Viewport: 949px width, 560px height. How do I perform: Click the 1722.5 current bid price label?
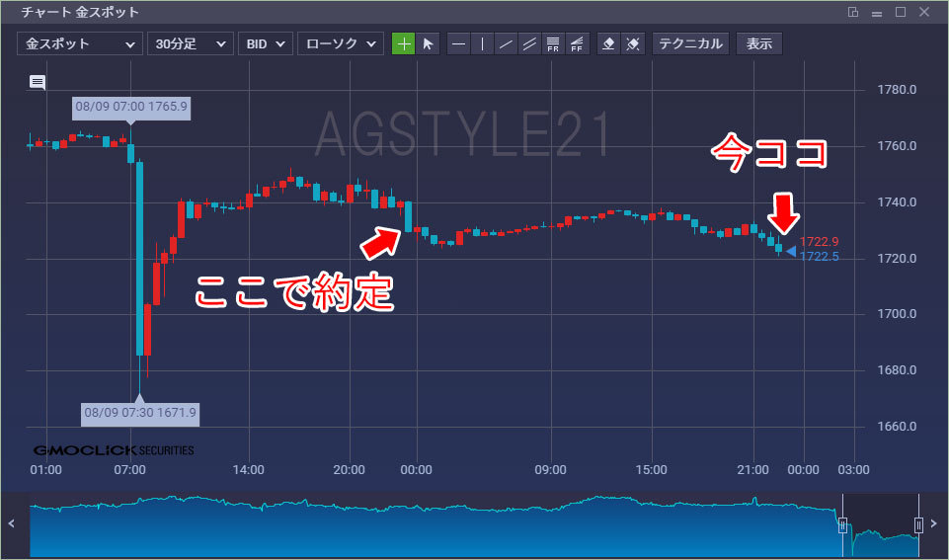point(819,257)
